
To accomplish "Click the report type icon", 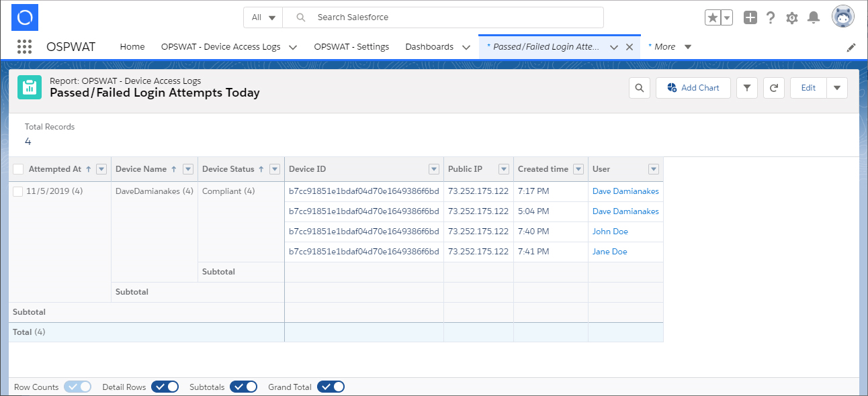I will click(29, 88).
